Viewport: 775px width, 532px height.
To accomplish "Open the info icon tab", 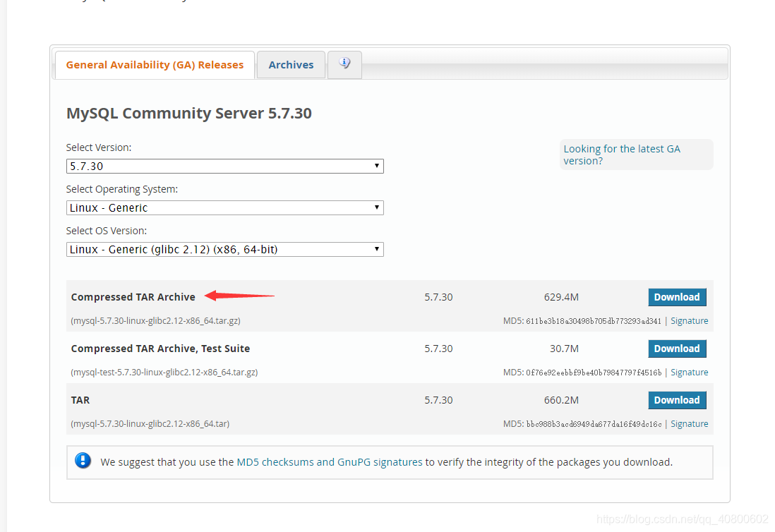I will click(x=344, y=64).
